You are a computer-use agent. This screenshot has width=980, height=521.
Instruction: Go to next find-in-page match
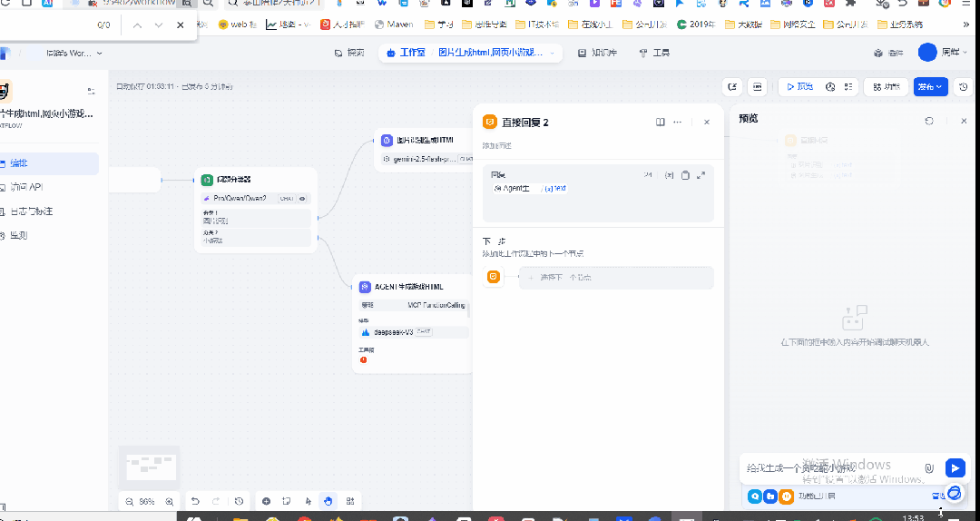pos(159,25)
